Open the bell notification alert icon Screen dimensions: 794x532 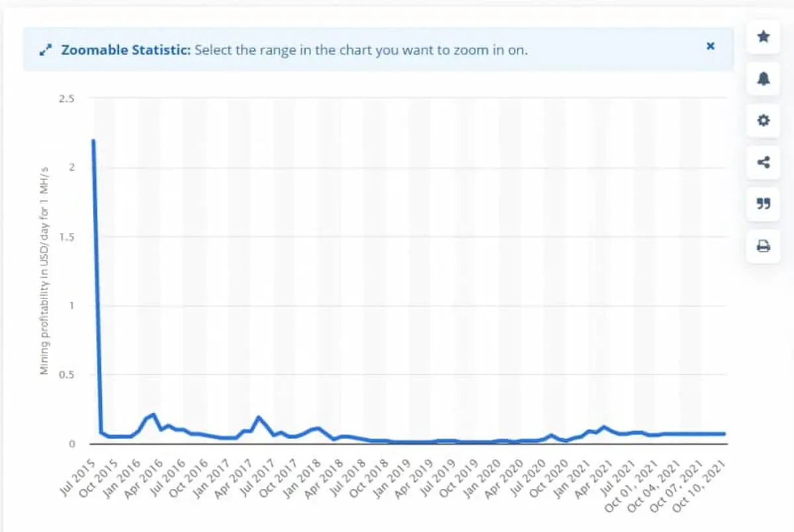(763, 79)
